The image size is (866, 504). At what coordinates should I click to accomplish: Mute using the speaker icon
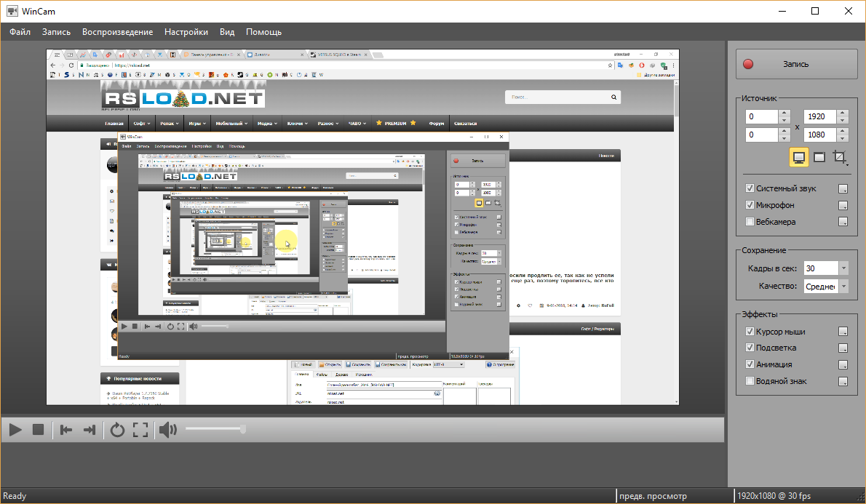[x=168, y=430]
